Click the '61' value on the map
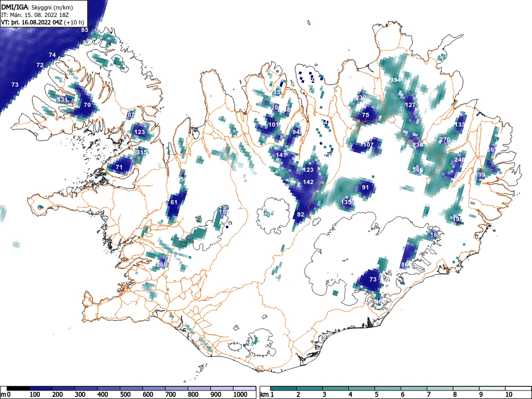 pyautogui.click(x=174, y=202)
